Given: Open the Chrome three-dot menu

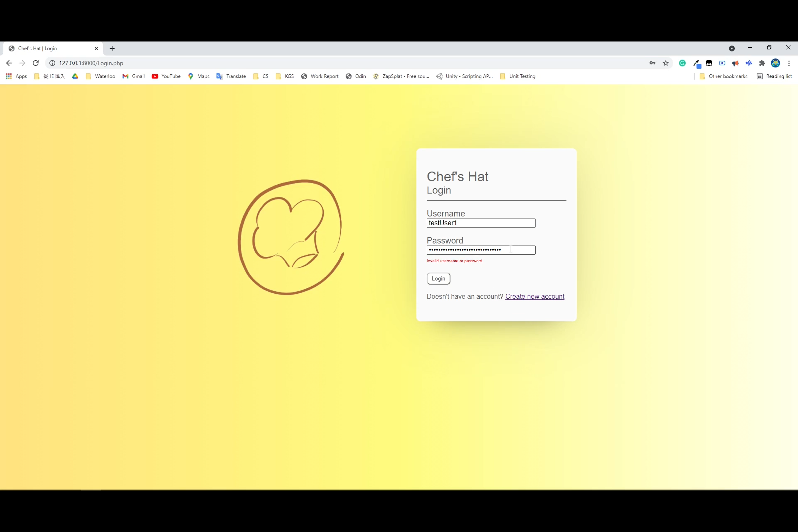Looking at the screenshot, I should (x=789, y=63).
